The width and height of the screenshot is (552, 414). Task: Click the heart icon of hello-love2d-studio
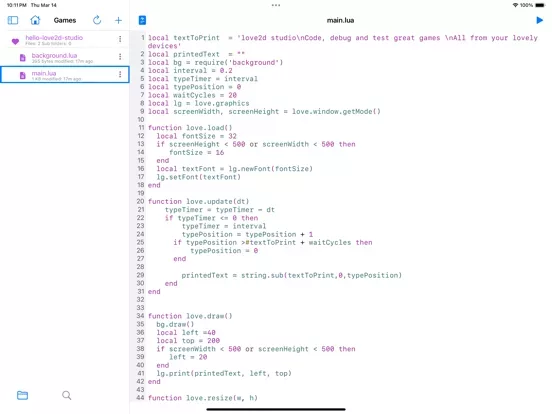pyautogui.click(x=15, y=41)
